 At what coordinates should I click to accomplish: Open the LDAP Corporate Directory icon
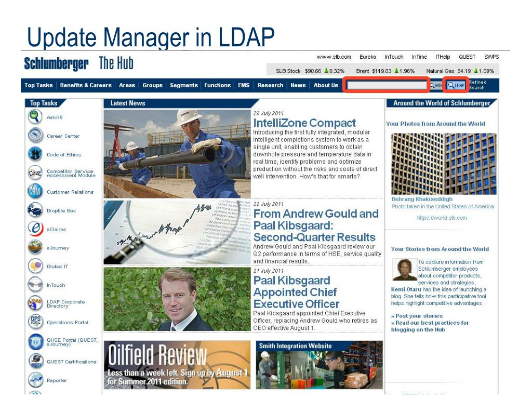[35, 303]
